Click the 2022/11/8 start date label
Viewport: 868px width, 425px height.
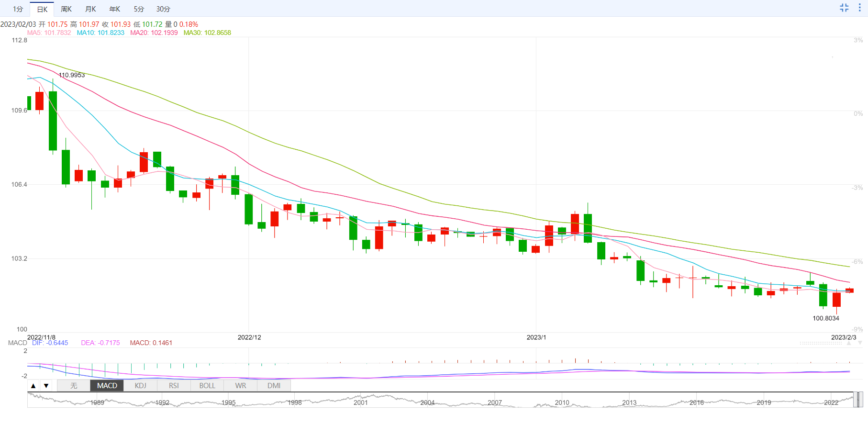coord(41,337)
